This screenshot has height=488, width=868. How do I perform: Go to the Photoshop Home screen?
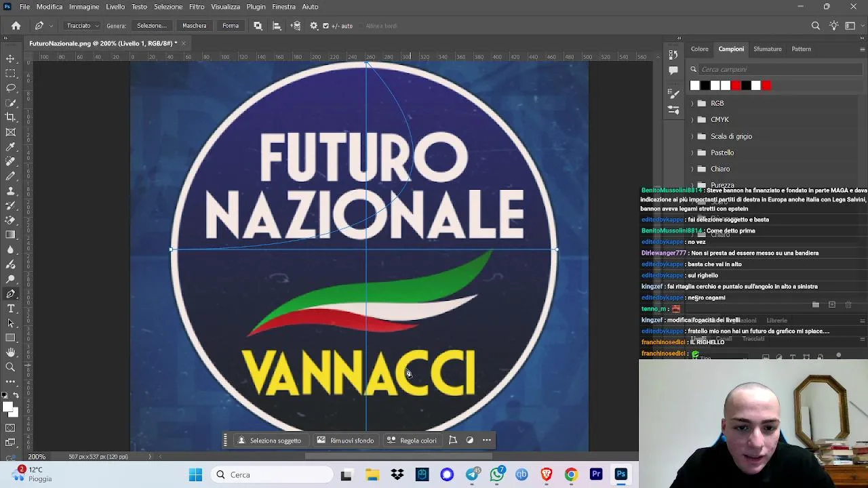(x=16, y=26)
